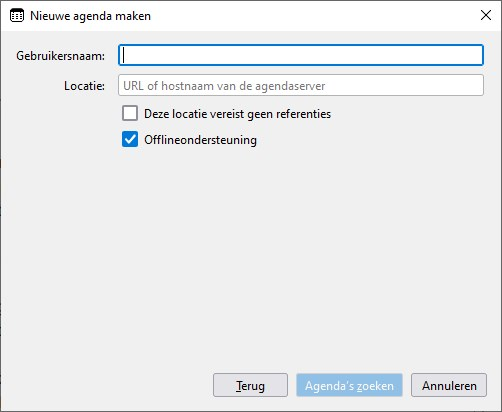Go back with the Terug button
This screenshot has height=412, width=502.
pyautogui.click(x=250, y=385)
